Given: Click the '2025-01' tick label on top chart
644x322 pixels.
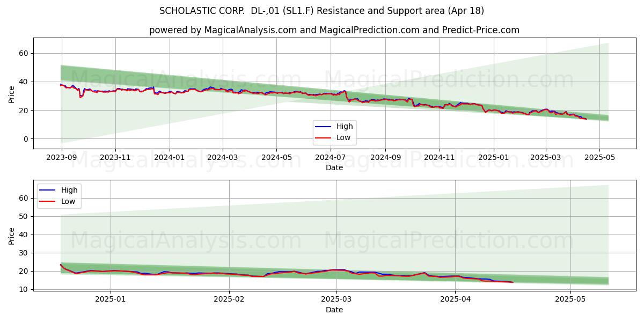Looking at the screenshot, I should pyautogui.click(x=494, y=157).
